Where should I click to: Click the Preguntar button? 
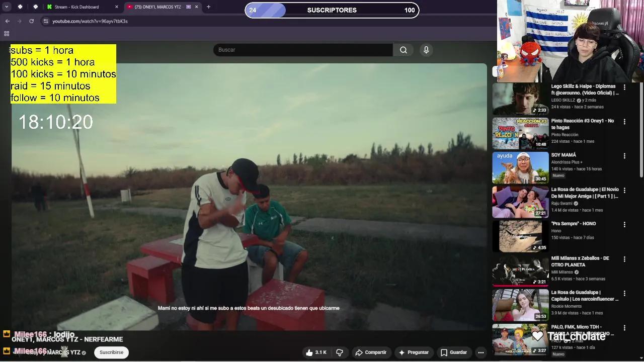click(x=414, y=352)
